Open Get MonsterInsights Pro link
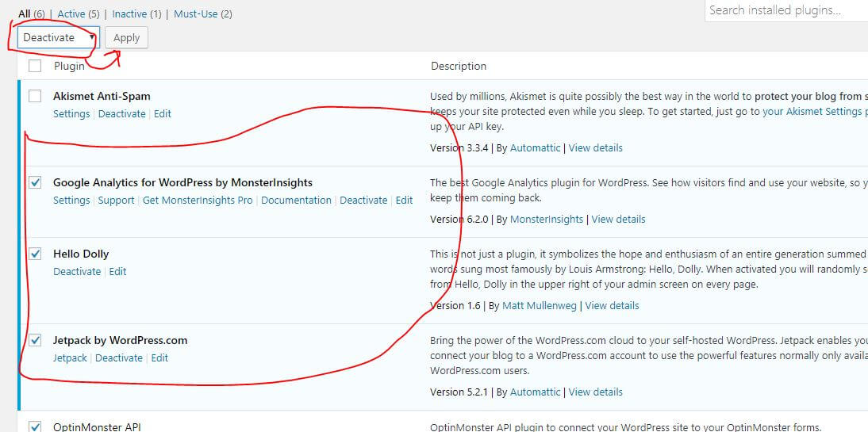This screenshot has width=868, height=432. click(x=198, y=200)
